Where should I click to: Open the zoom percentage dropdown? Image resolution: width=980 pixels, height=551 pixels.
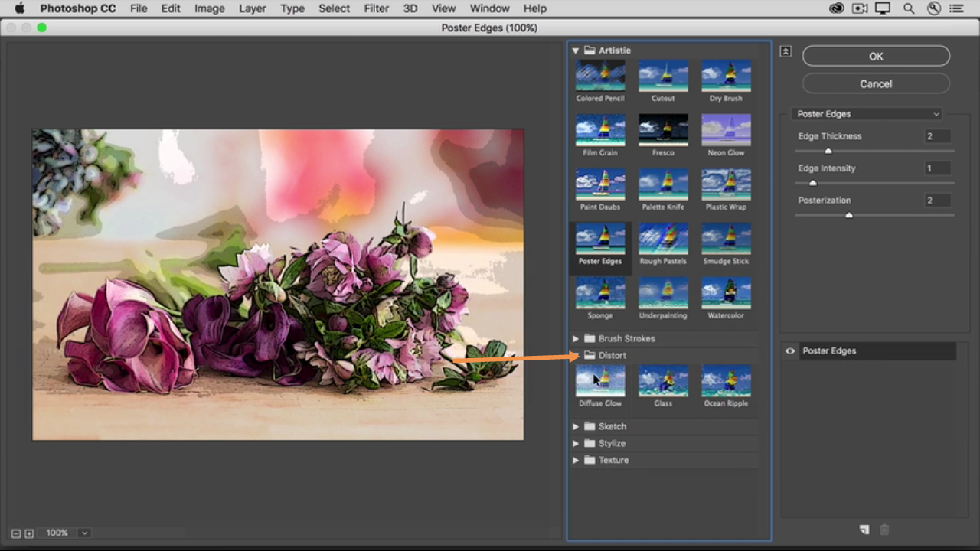tap(84, 533)
